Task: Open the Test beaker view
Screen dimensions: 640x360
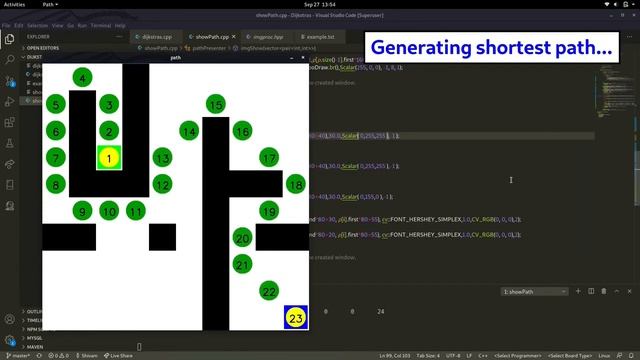Action: coord(9,143)
